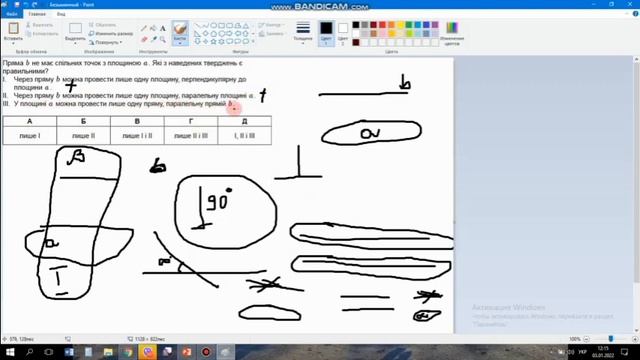Click the zoom in plus button

point(635,339)
